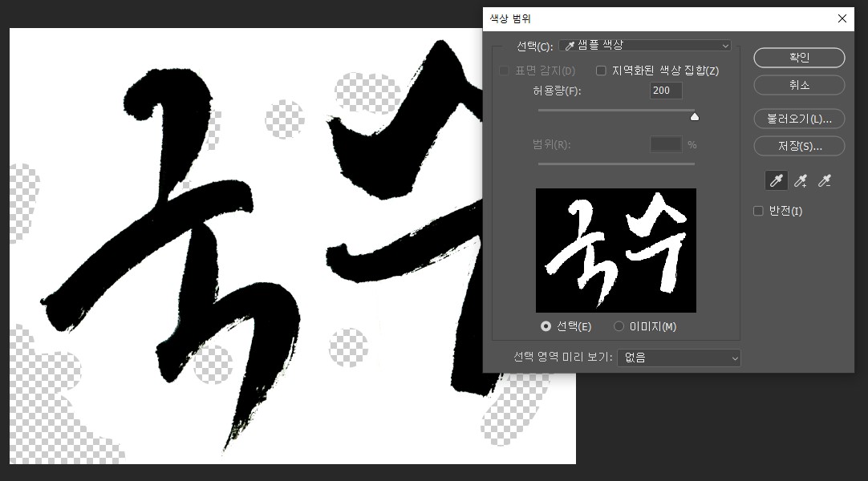The height and width of the screenshot is (481, 868).
Task: Click the 저장(S)... button
Action: coord(799,146)
